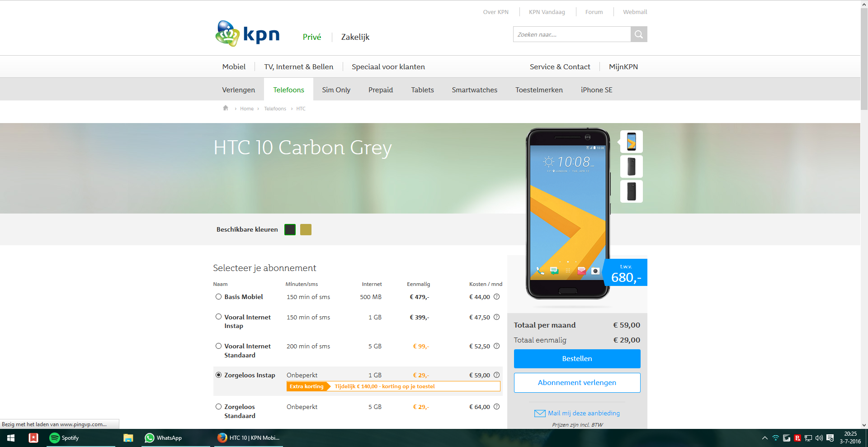Open the Windows Start menu
The width and height of the screenshot is (868, 447).
pos(11,438)
